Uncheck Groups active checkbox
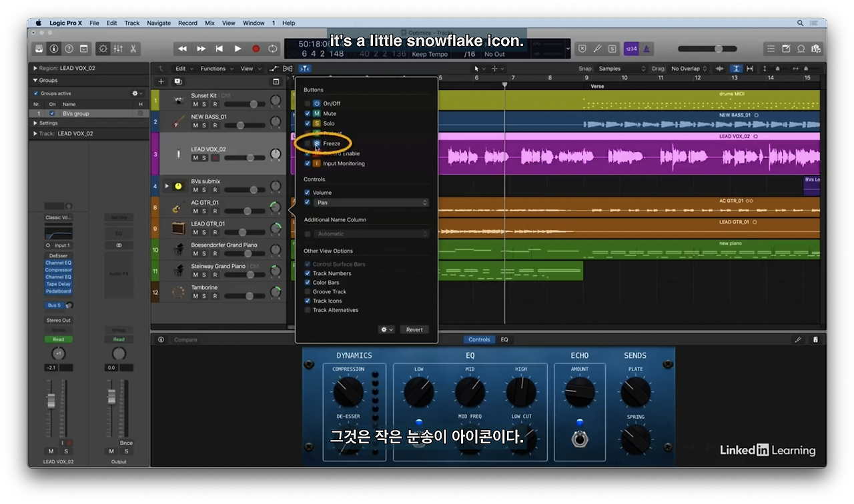The height and width of the screenshot is (504, 854). tap(36, 93)
